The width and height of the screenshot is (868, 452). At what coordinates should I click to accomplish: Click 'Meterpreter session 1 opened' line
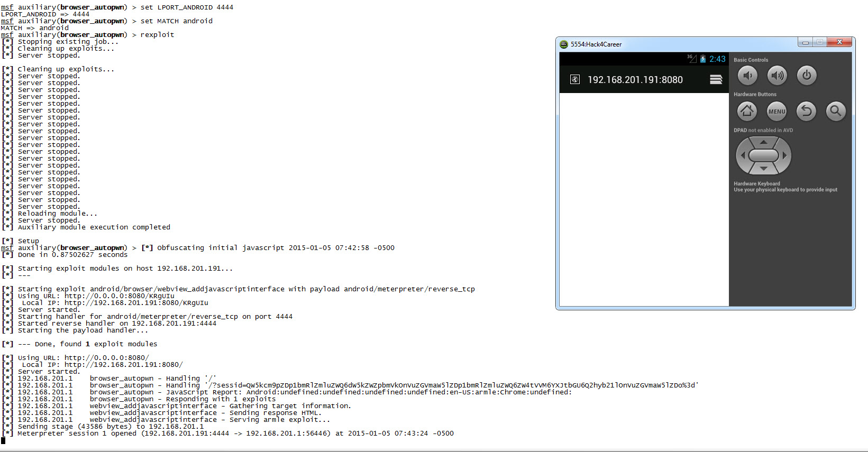227,433
